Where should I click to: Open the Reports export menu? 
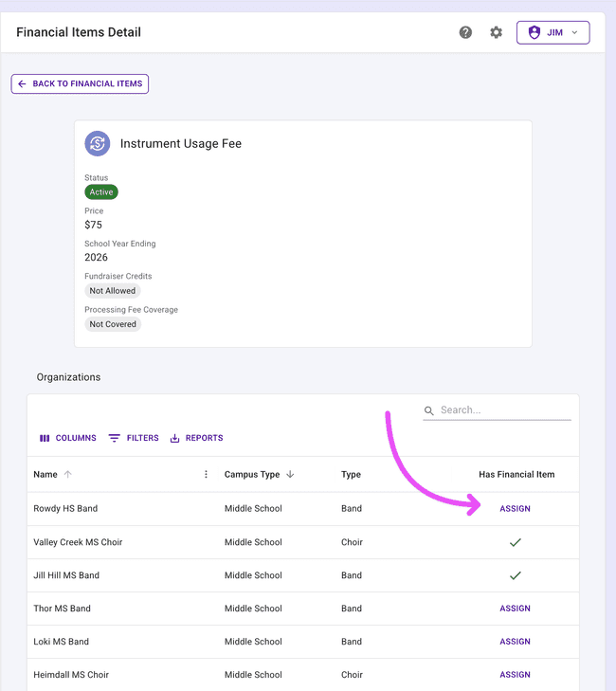point(196,438)
